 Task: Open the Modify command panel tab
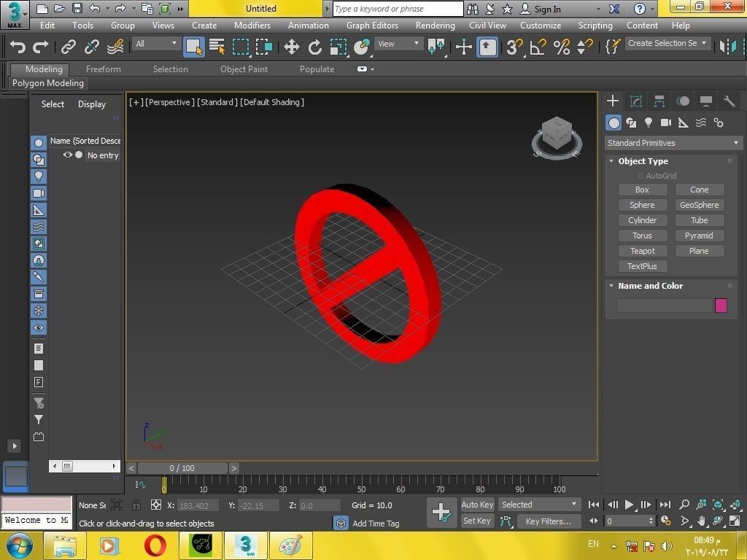point(636,101)
